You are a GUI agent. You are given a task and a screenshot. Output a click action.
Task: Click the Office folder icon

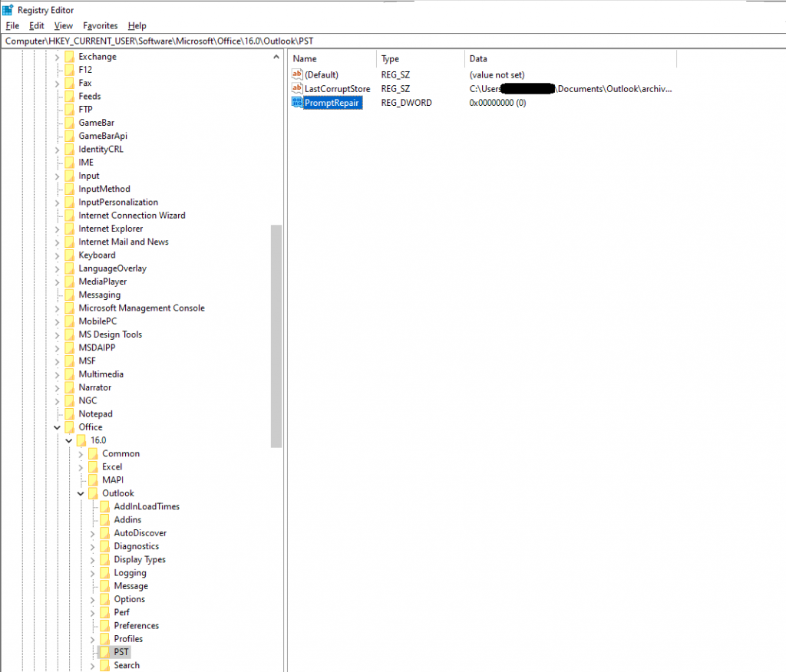click(70, 427)
